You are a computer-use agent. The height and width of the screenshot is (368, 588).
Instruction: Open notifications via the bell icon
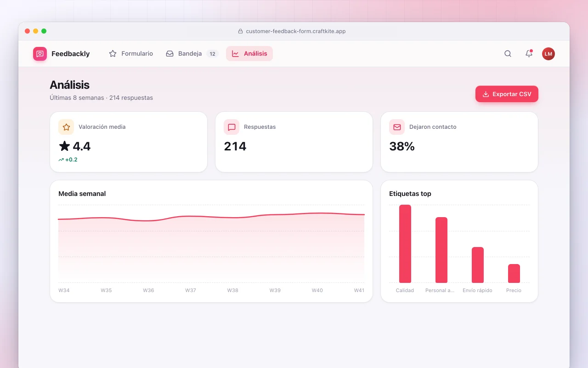tap(529, 54)
